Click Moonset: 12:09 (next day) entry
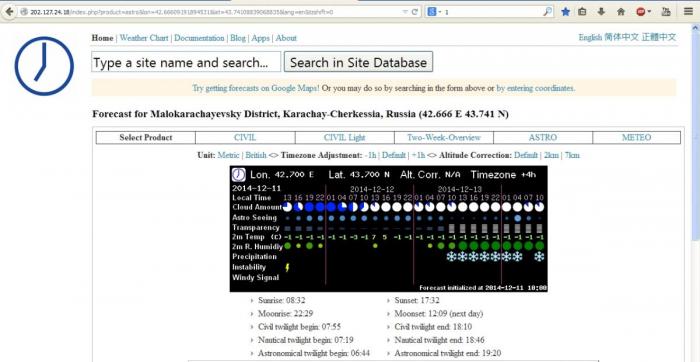This screenshot has height=362, width=700. [438, 314]
